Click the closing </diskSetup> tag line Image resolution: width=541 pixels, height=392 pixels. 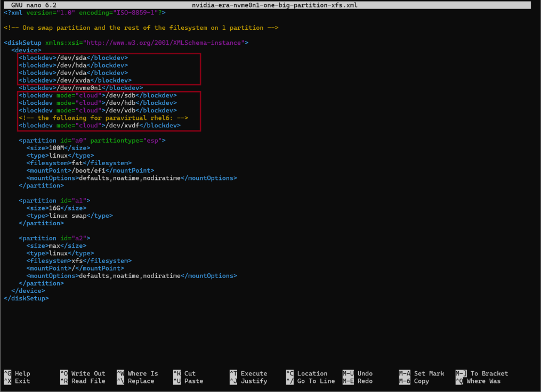26,299
